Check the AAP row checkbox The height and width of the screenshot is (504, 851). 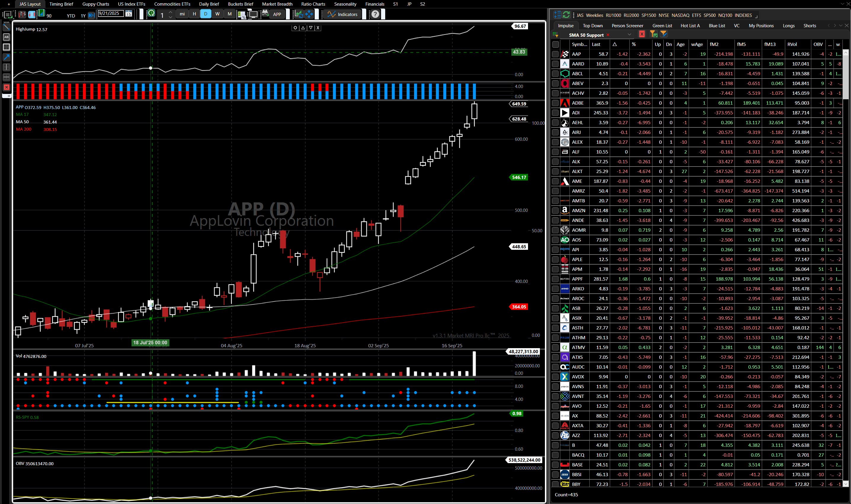tap(555, 54)
